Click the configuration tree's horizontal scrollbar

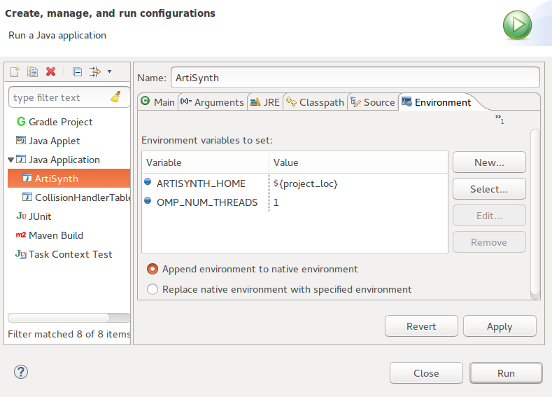69,318
